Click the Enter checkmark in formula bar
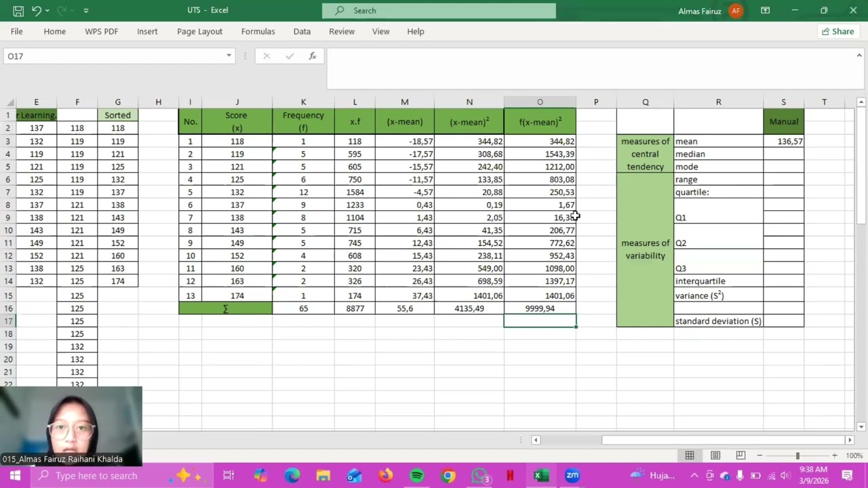The height and width of the screenshot is (488, 868). click(290, 56)
